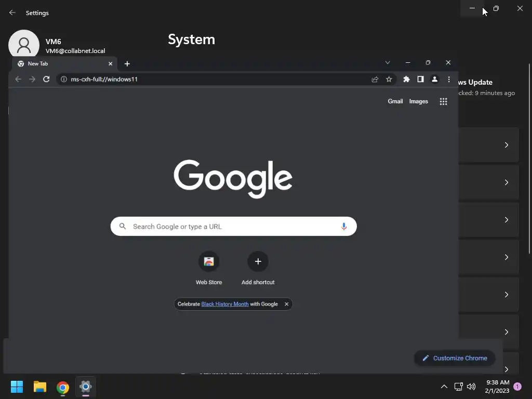Bookmark this tab with star icon
This screenshot has width=532, height=399.
pos(389,79)
